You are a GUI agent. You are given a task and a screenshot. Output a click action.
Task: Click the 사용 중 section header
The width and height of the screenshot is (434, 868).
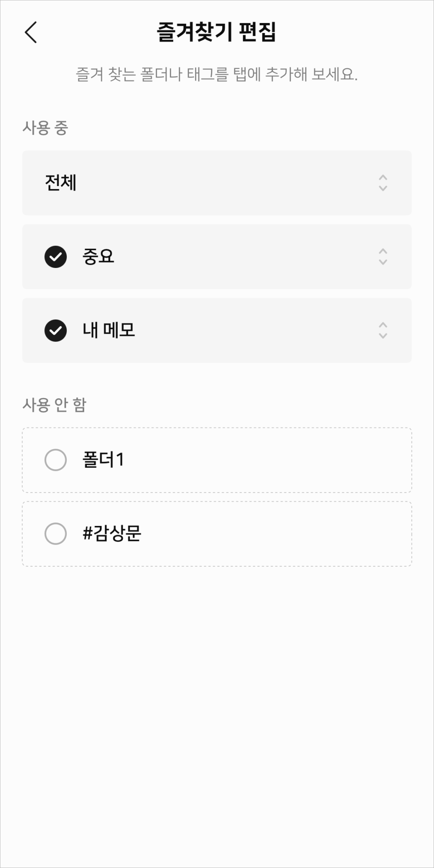tap(45, 128)
